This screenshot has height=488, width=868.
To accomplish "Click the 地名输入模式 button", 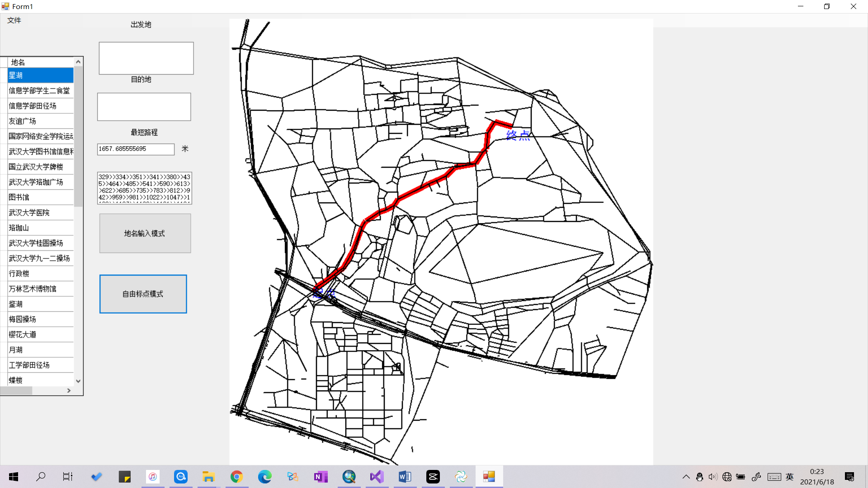I will pyautogui.click(x=145, y=233).
